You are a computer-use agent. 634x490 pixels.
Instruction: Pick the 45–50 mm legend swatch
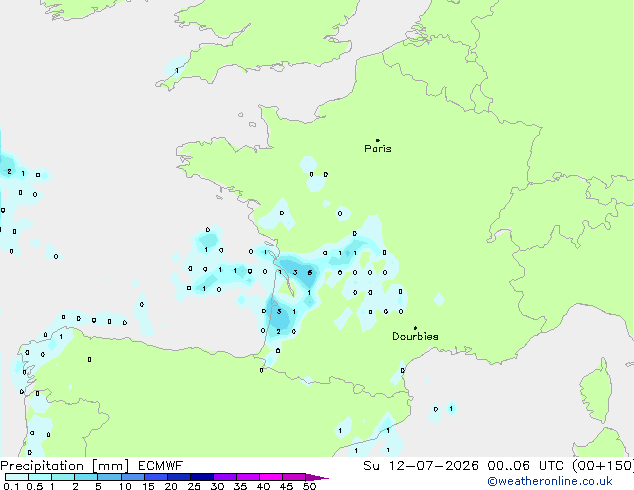pos(294,477)
